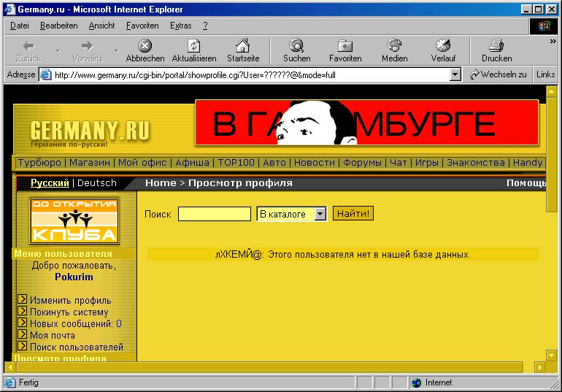The height and width of the screenshot is (392, 562).
Task: Open the Помощь help link
Action: pyautogui.click(x=526, y=183)
